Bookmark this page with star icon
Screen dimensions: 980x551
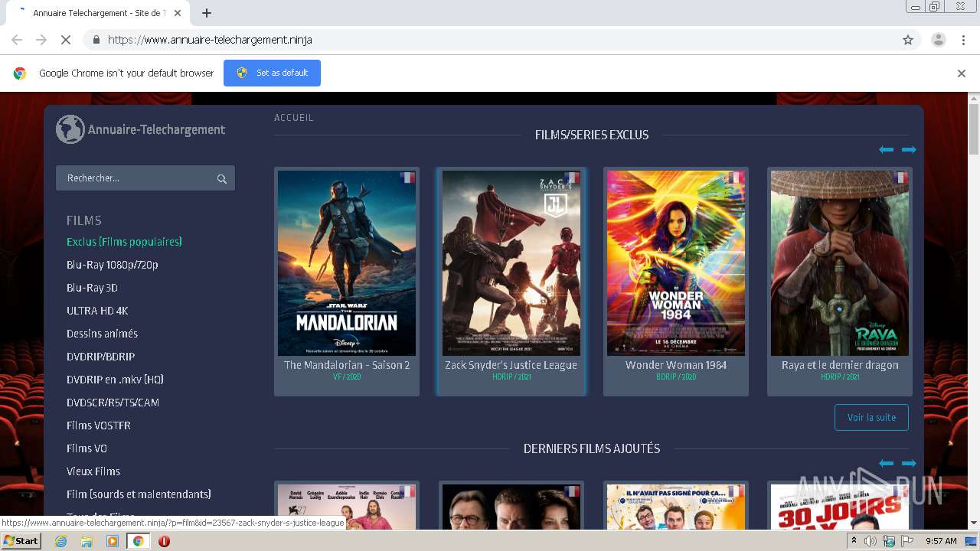click(x=908, y=40)
